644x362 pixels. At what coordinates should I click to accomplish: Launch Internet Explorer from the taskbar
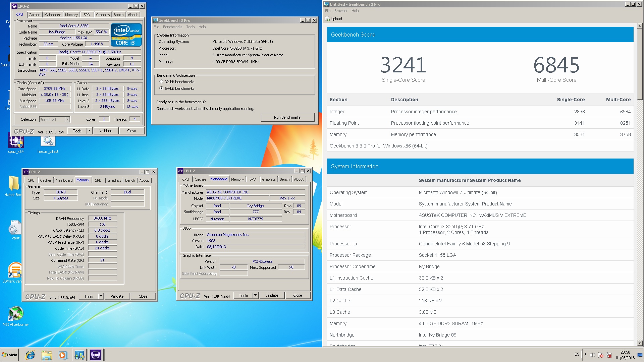pos(30,355)
